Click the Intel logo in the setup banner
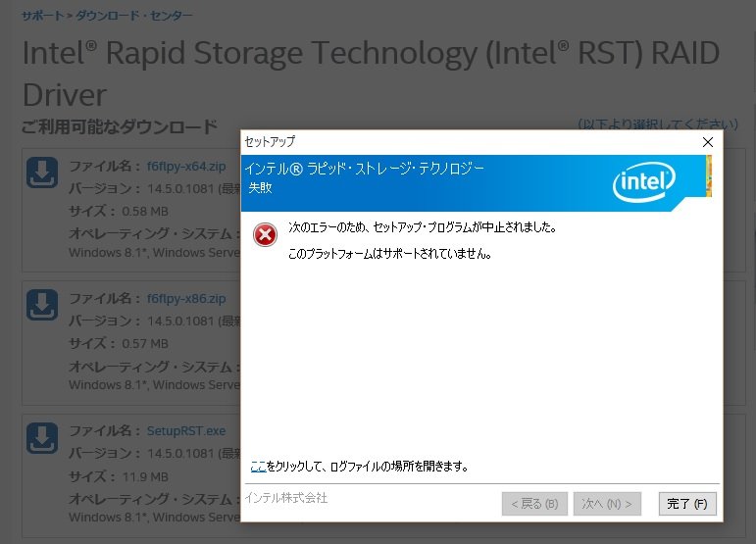This screenshot has height=544, width=756. (644, 181)
